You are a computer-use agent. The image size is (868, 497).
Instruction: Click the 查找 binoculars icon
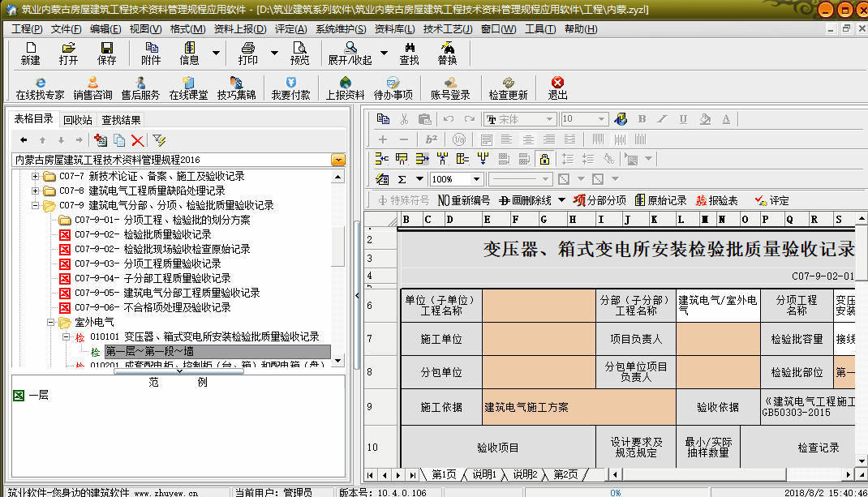[409, 54]
